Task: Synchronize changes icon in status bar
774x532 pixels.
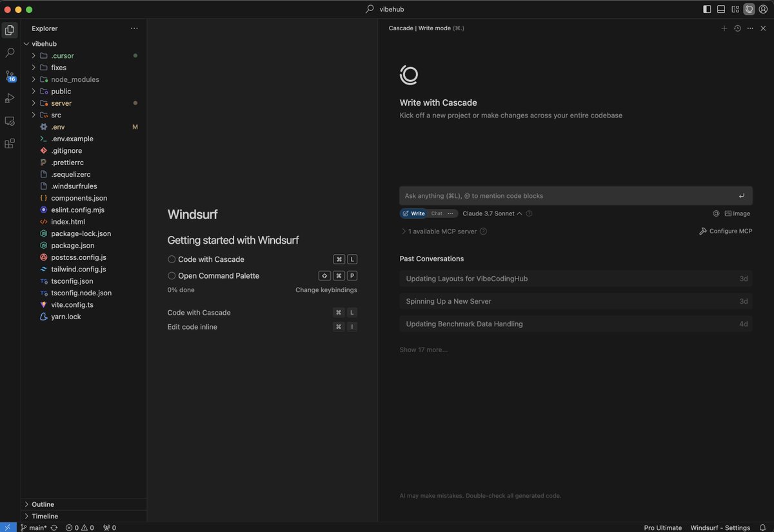Action: click(x=54, y=527)
